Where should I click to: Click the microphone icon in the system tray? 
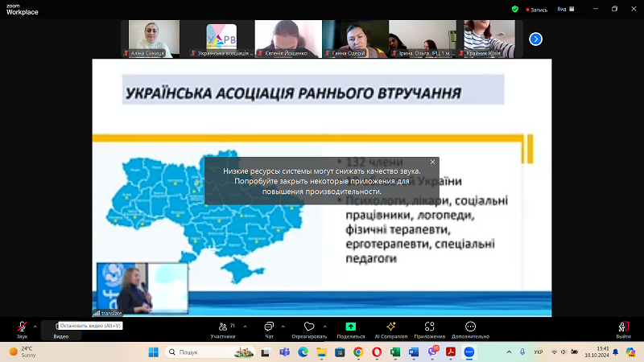pos(522,352)
